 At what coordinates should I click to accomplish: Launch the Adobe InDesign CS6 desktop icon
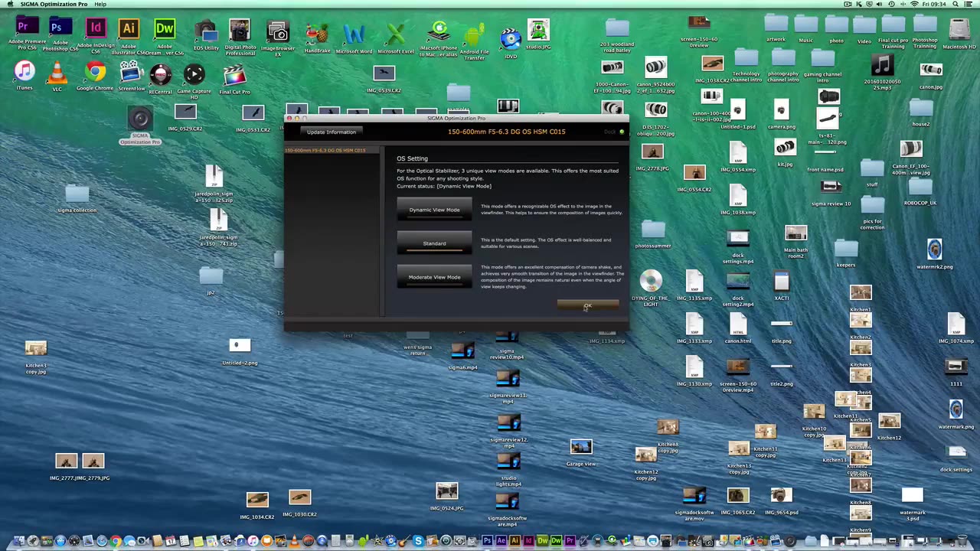(x=95, y=29)
